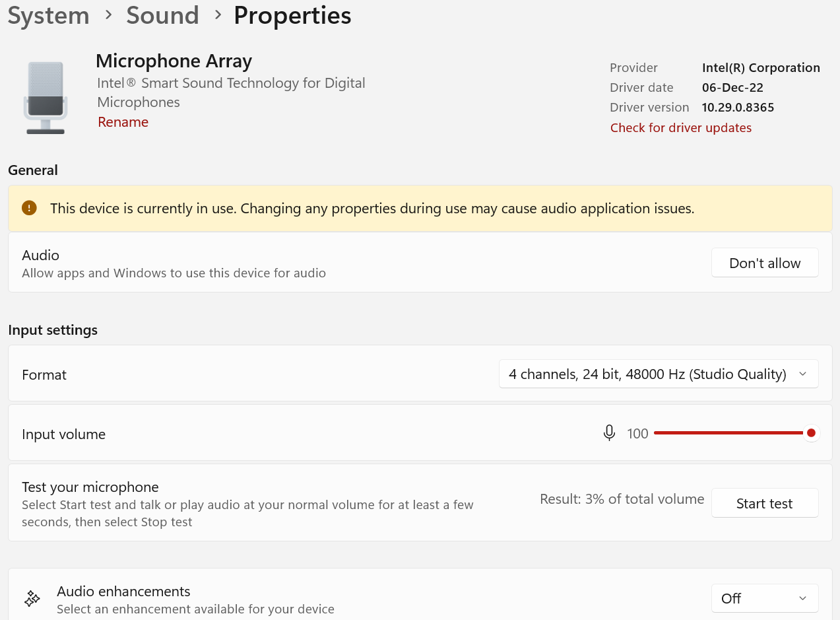The width and height of the screenshot is (840, 620).
Task: Click the Input volume slider handle
Action: tap(811, 433)
